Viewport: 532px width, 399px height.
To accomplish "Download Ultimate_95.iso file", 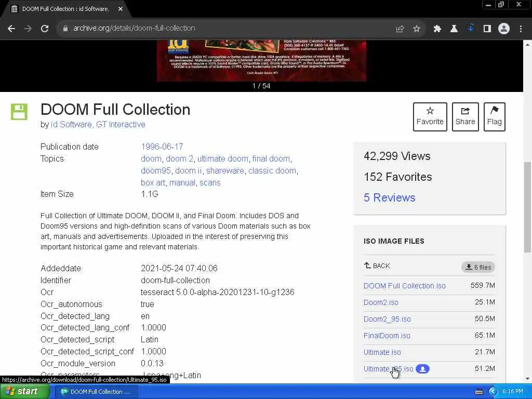I will (388, 369).
